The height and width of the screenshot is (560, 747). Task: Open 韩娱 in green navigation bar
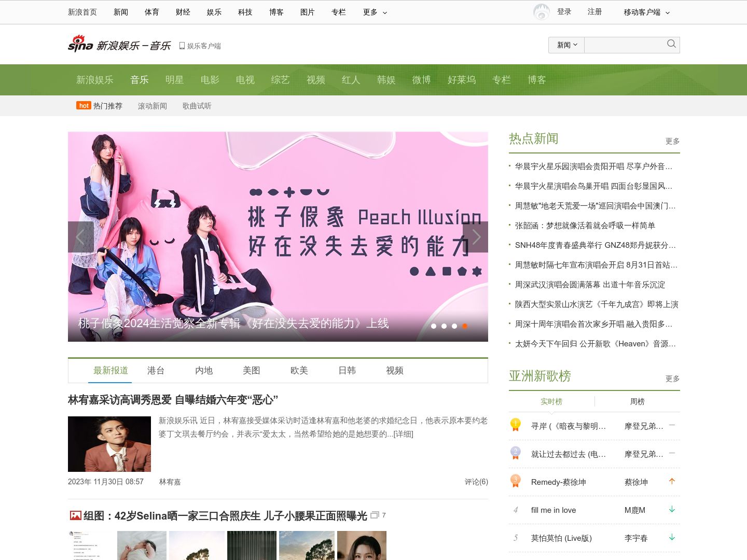[386, 80]
